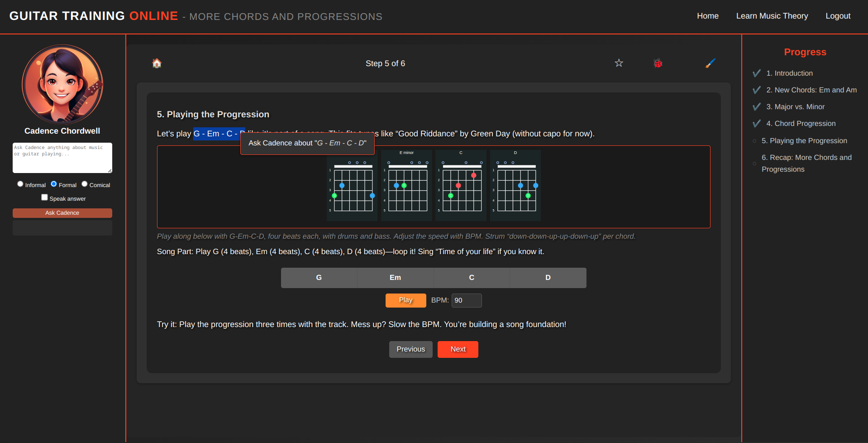The width and height of the screenshot is (868, 443).
Task: Open progress step 2 New Chords: Em and Am
Action: pyautogui.click(x=811, y=90)
